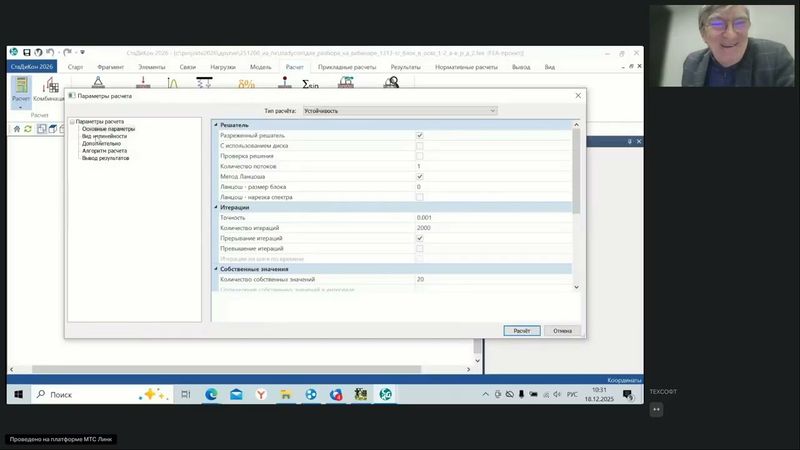Enable С использованием диска checkbox

[420, 146]
